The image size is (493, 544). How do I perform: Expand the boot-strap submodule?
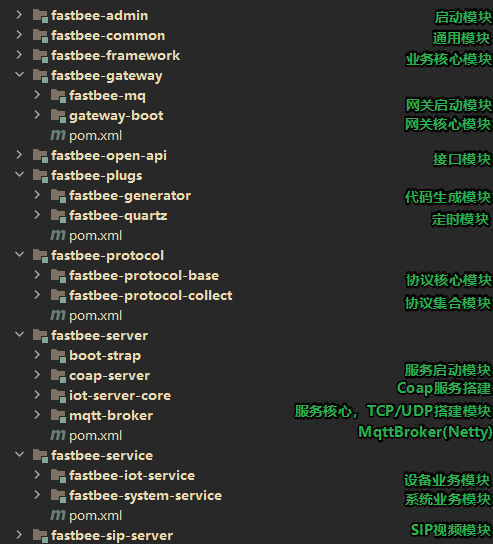coord(37,355)
